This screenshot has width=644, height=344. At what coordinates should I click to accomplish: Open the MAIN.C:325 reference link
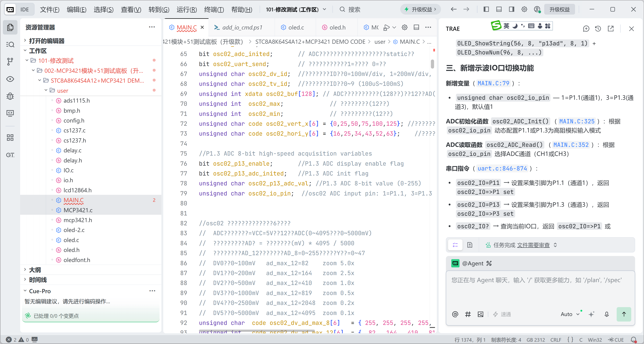pyautogui.click(x=577, y=121)
